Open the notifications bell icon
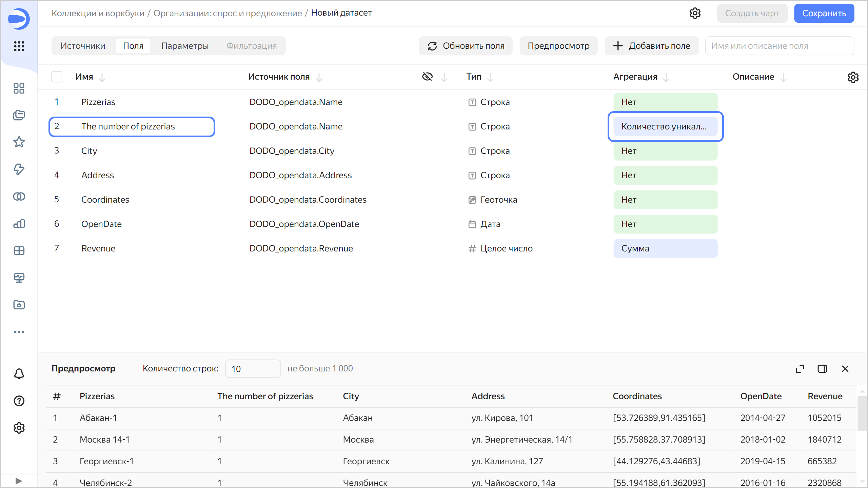The image size is (868, 488). click(19, 374)
